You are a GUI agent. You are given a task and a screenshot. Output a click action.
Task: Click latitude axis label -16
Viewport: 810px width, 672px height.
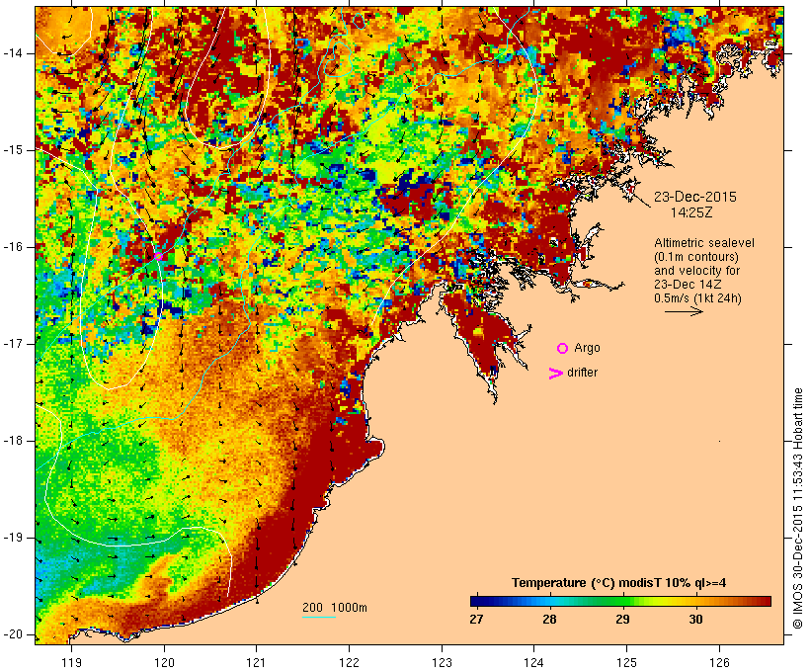13,247
